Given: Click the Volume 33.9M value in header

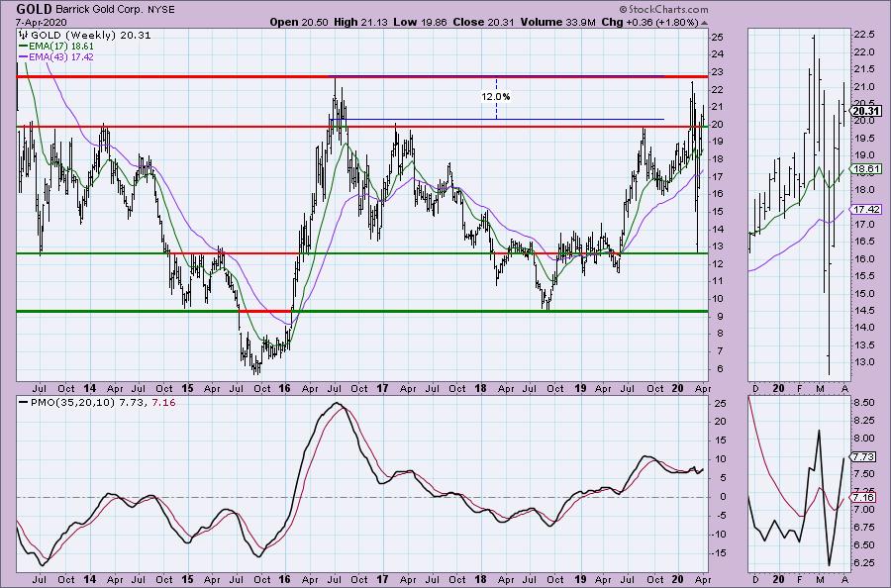Looking at the screenshot, I should click(557, 22).
